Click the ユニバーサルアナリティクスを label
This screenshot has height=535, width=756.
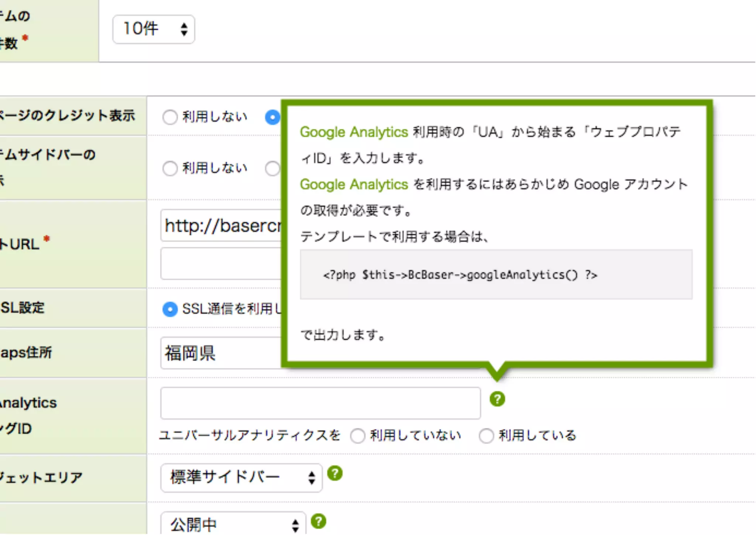[250, 436]
